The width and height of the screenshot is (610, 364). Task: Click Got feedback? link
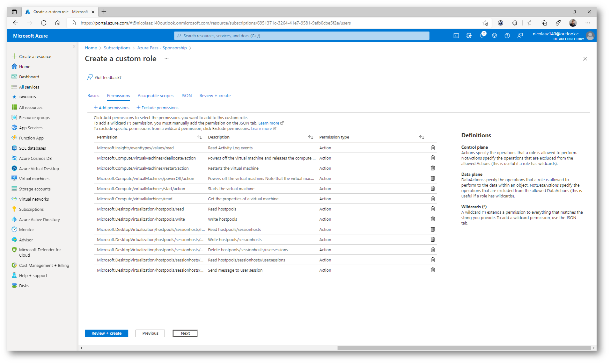104,77
